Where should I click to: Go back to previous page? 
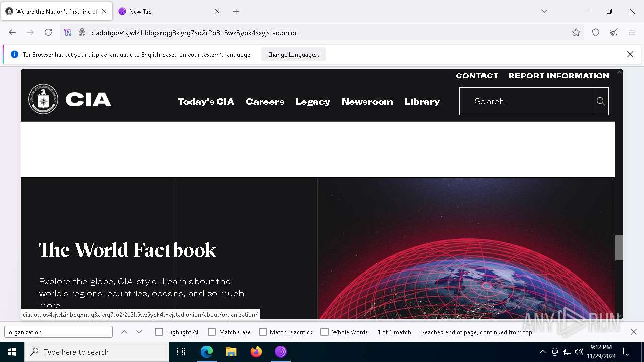tap(12, 32)
